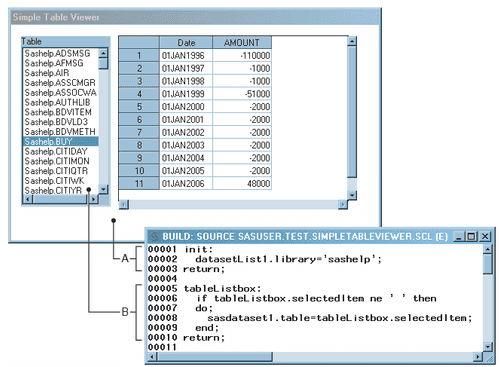Click the 01JAN1999 date cell
This screenshot has width=500, height=367.
[x=186, y=94]
